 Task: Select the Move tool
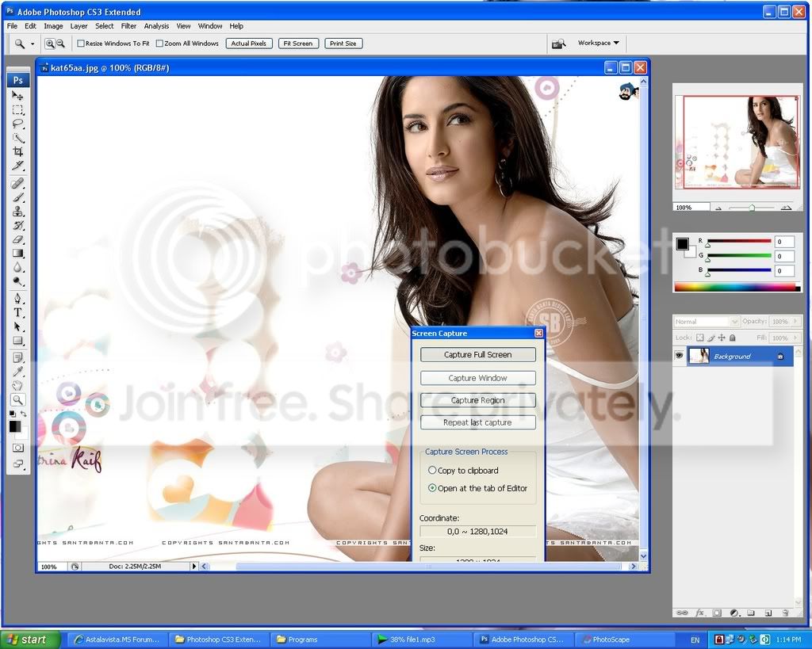17,96
